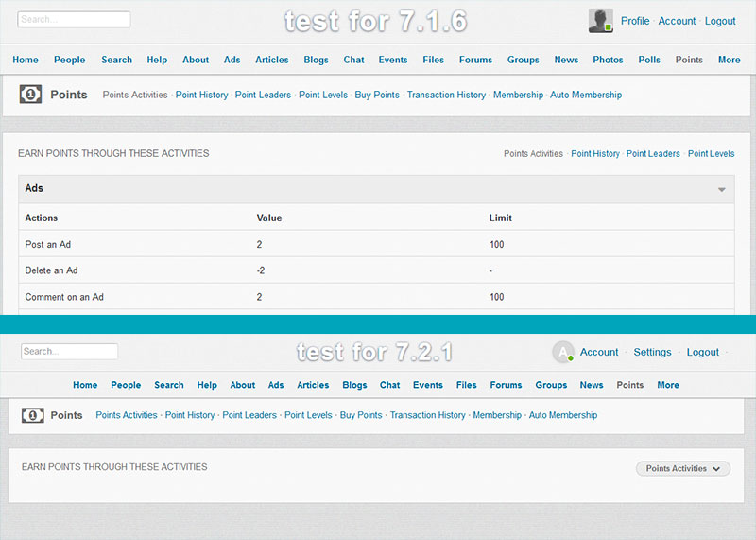Select Points in the 7.1.6 navigation
The height and width of the screenshot is (540, 756).
tap(689, 60)
